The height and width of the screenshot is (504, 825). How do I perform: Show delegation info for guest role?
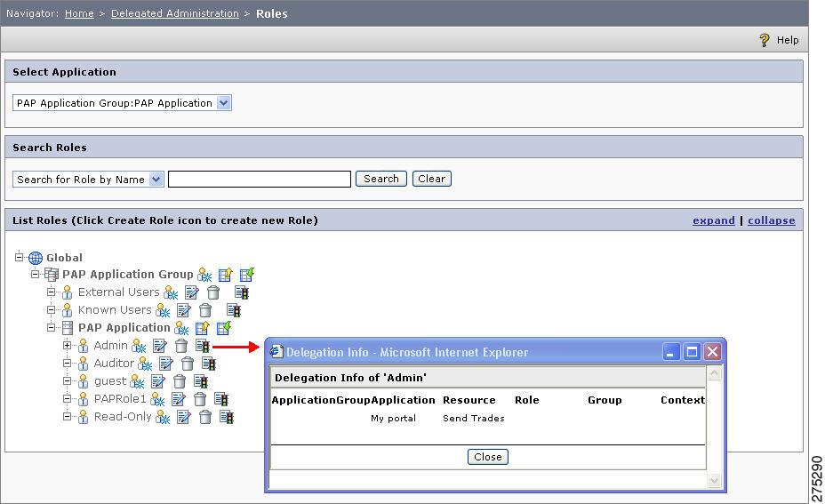[200, 381]
